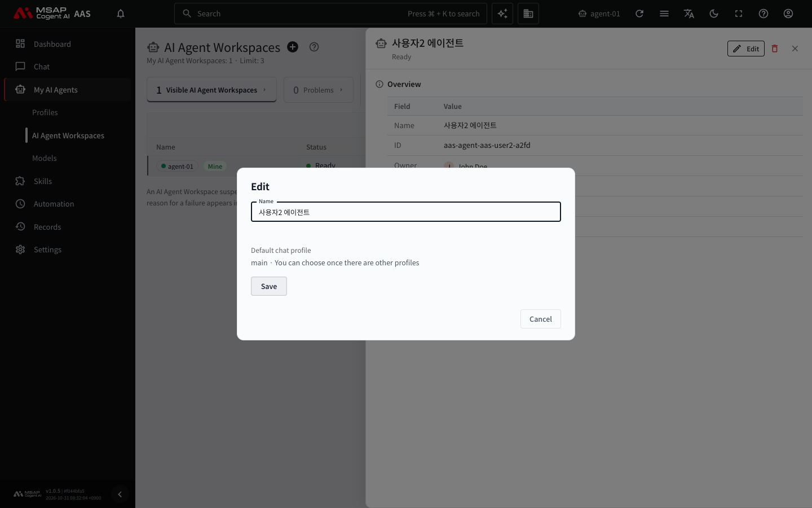The height and width of the screenshot is (508, 812).
Task: Click the Overview section heading
Action: pos(404,84)
